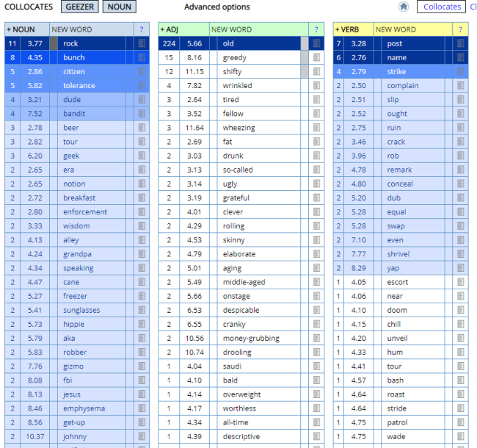The width and height of the screenshot is (477, 448).
Task: Open context list icon for post
Action: (461, 43)
